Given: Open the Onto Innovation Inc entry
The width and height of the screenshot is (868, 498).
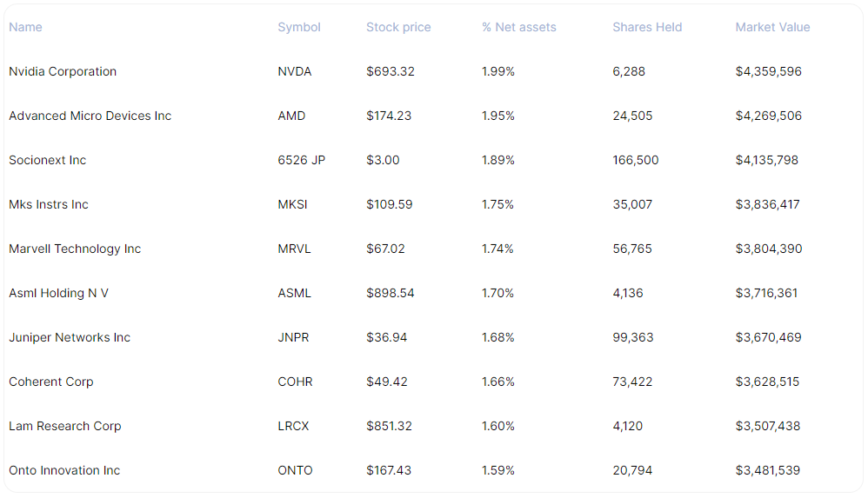Looking at the screenshot, I should pos(64,470).
